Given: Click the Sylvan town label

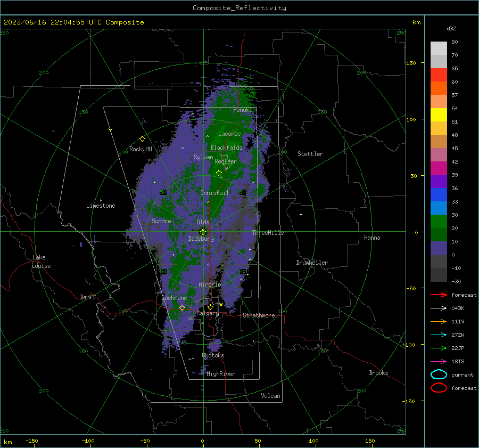Looking at the screenshot, I should tap(203, 157).
